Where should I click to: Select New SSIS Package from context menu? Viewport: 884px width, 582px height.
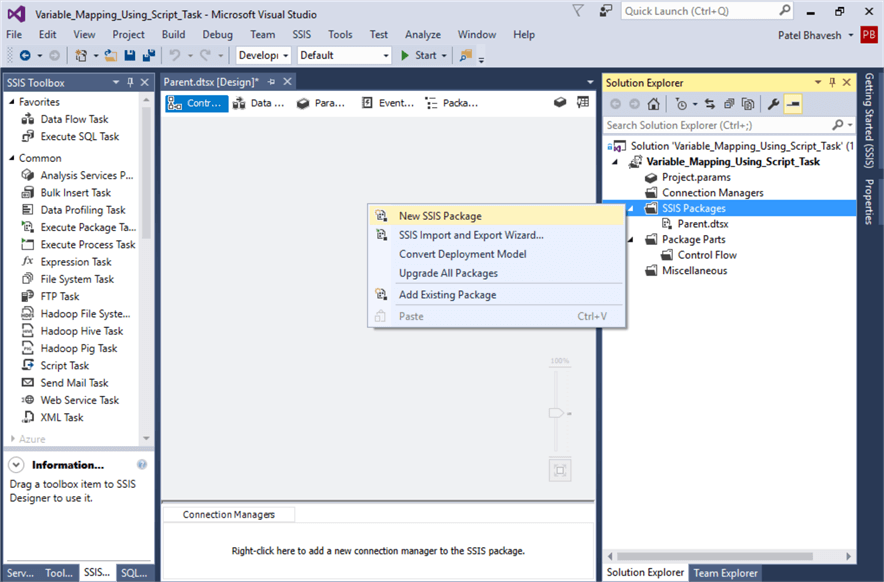pos(440,215)
